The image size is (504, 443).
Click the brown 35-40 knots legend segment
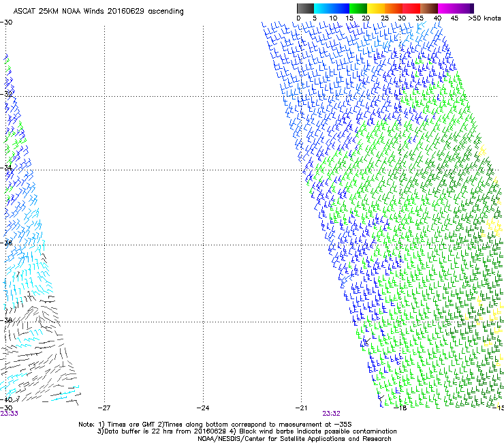tap(429, 8)
